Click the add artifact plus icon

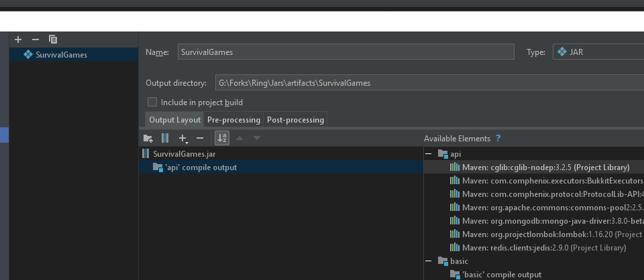point(18,40)
